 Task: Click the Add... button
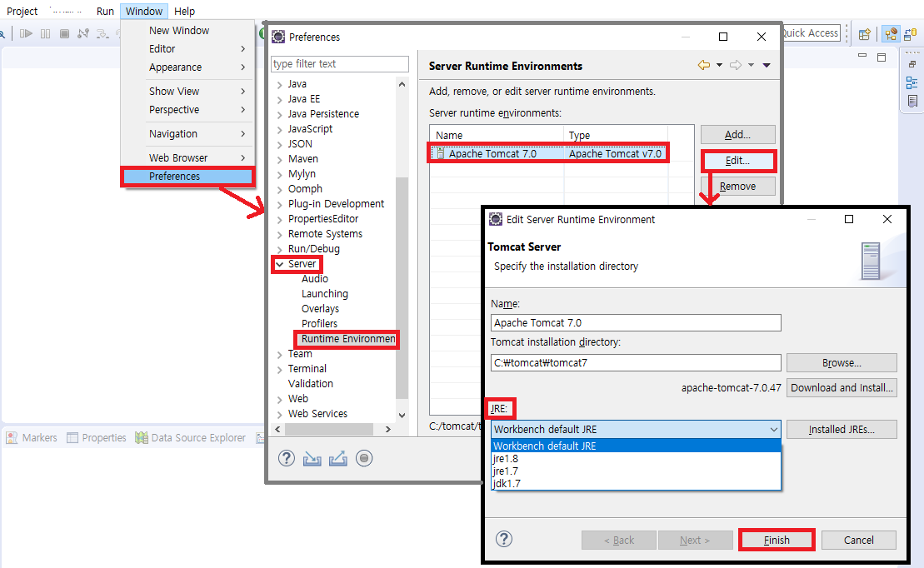(x=738, y=135)
